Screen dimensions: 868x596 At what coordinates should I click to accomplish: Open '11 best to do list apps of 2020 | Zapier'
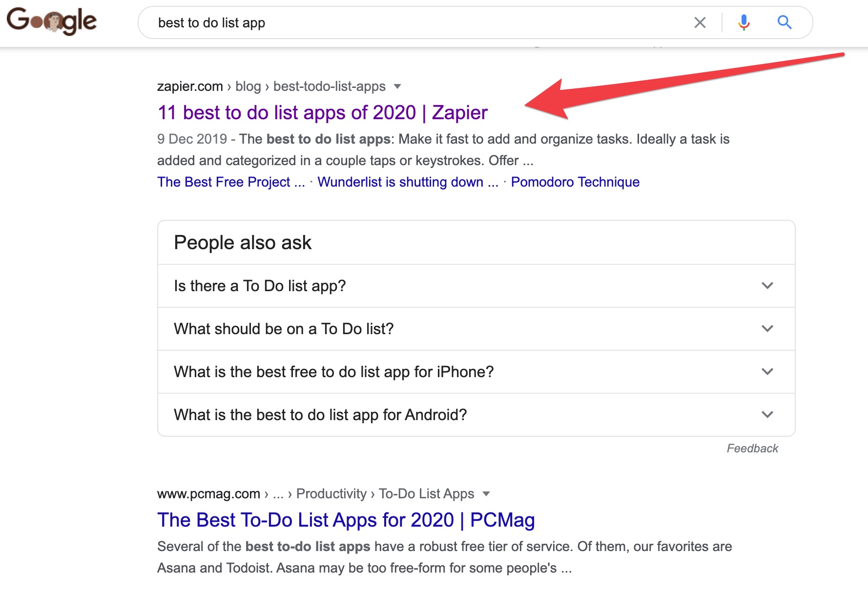pyautogui.click(x=322, y=113)
